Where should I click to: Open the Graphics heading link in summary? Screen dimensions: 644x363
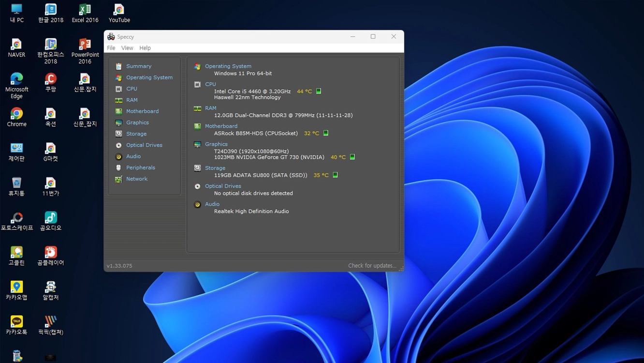216,144
